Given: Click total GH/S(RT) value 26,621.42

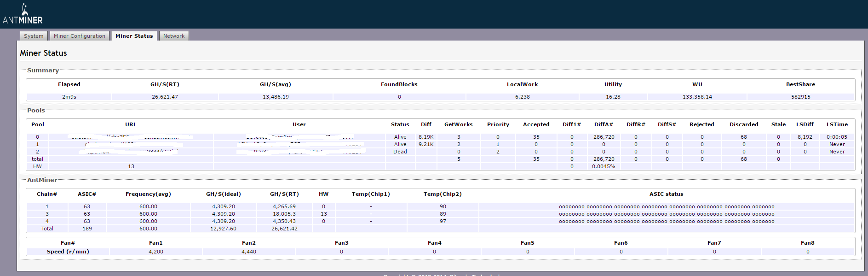Looking at the screenshot, I should point(284,229).
